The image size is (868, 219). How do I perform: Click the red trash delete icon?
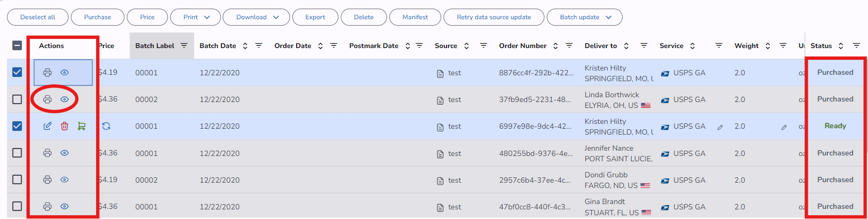click(x=65, y=126)
